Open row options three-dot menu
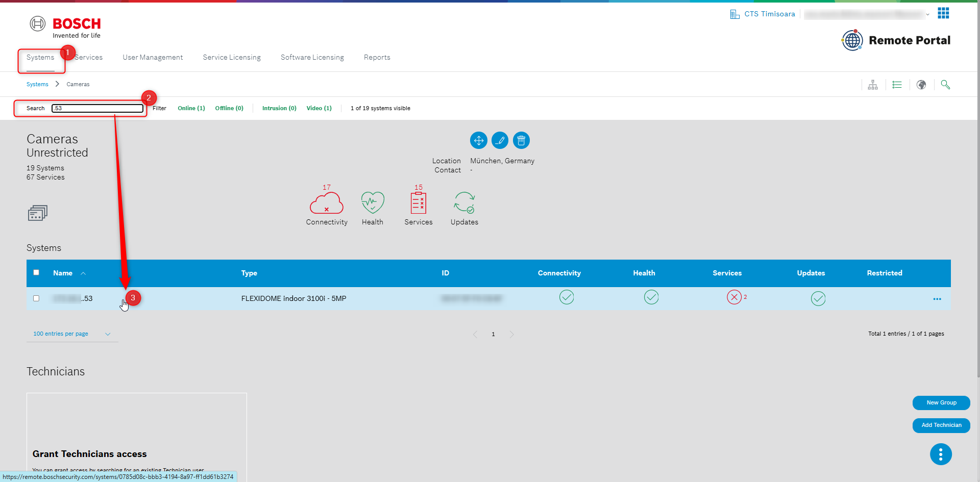 click(937, 299)
